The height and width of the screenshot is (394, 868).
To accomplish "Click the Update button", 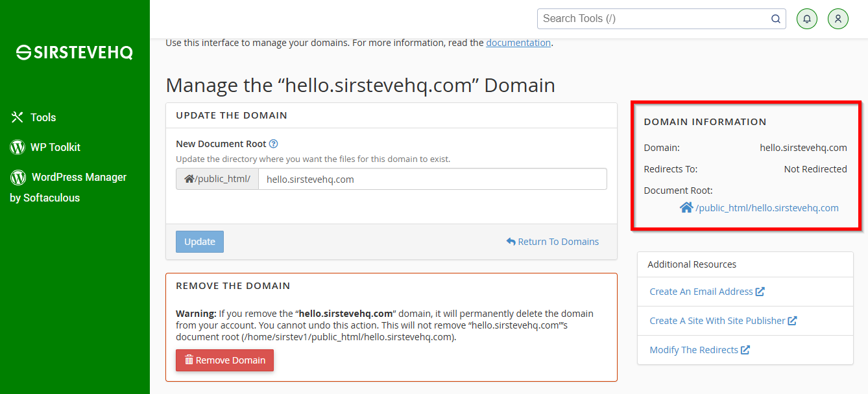I will 200,242.
